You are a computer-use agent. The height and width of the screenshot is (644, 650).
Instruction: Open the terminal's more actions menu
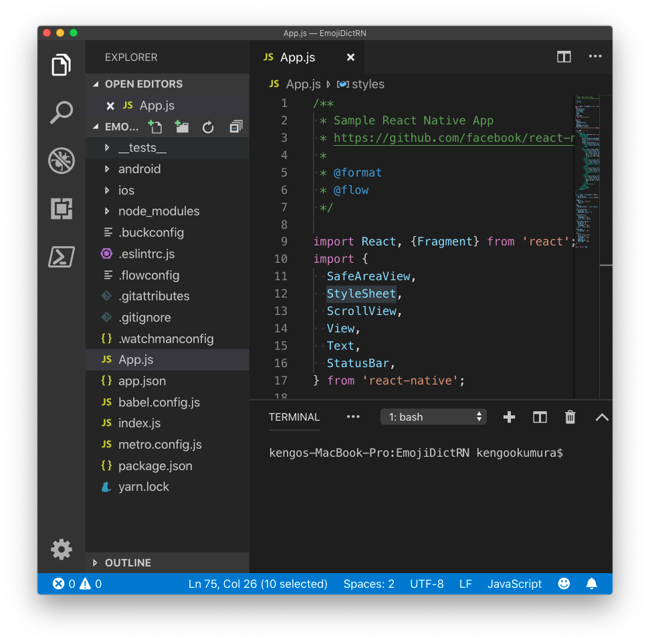[x=353, y=417]
